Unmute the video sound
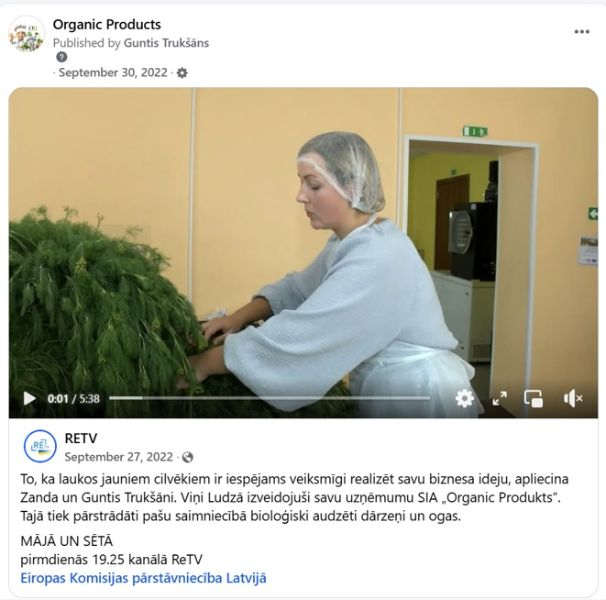Viewport: 606px width, 600px height. pos(573,398)
